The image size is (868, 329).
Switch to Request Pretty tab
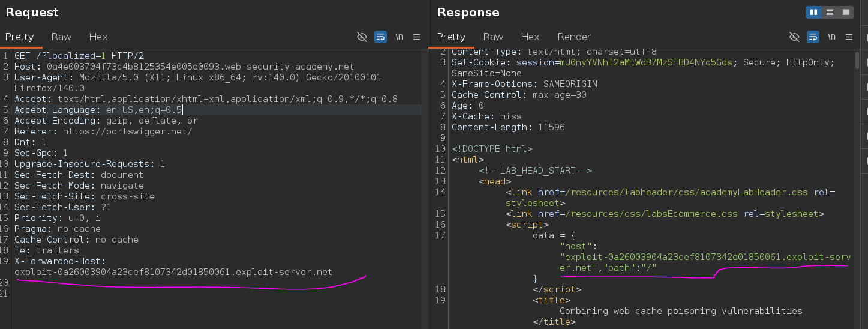tap(19, 37)
